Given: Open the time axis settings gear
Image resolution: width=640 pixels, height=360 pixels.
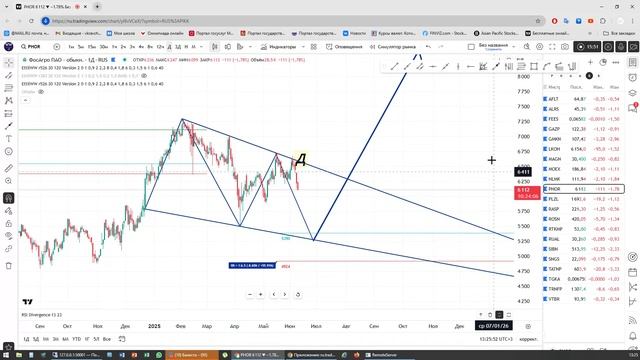Looking at the screenshot, I should point(528,326).
